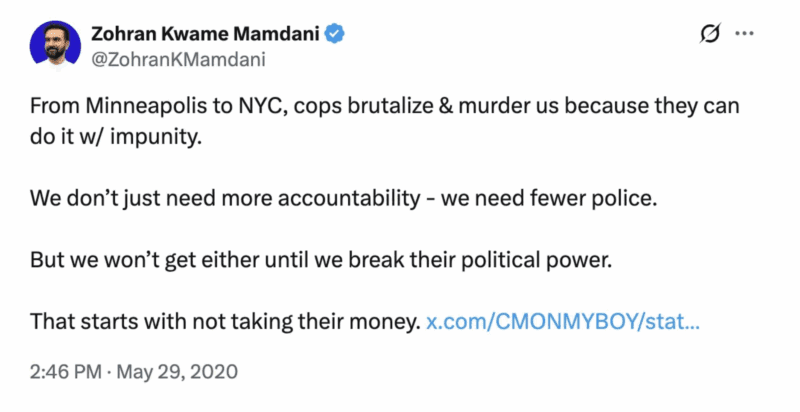Click the 2:46 PM timestamp

pyautogui.click(x=65, y=371)
